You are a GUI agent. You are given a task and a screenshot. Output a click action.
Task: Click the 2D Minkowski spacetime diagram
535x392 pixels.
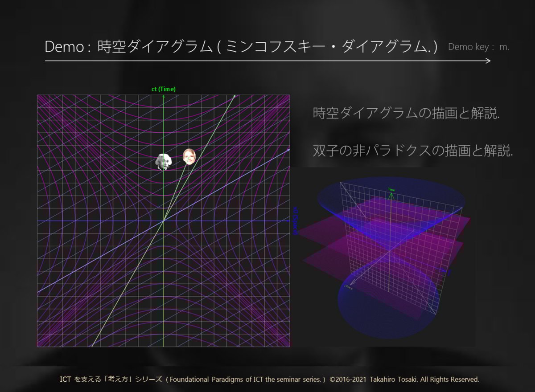[164, 220]
